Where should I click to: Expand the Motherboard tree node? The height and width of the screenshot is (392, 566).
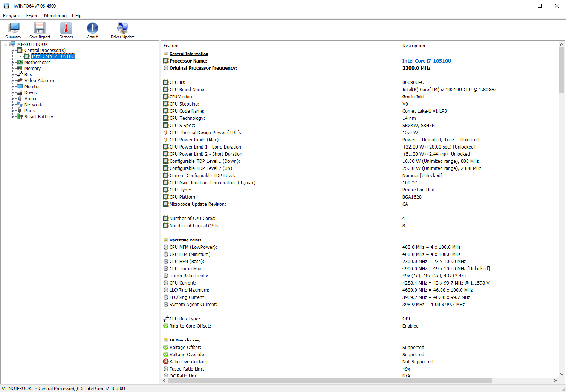[12, 62]
